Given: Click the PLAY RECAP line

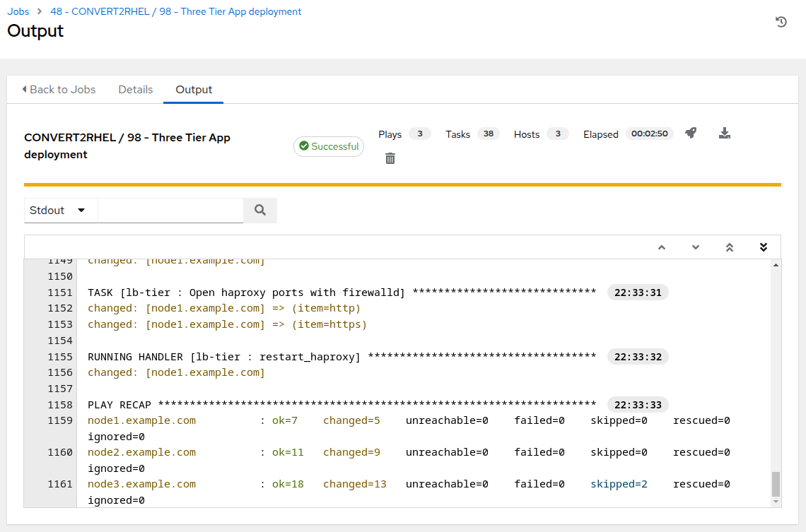Looking at the screenshot, I should pos(341,405).
